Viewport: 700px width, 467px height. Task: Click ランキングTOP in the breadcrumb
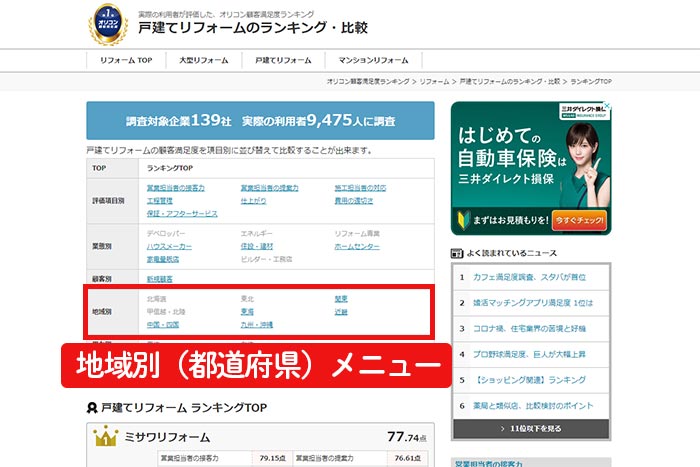point(591,82)
